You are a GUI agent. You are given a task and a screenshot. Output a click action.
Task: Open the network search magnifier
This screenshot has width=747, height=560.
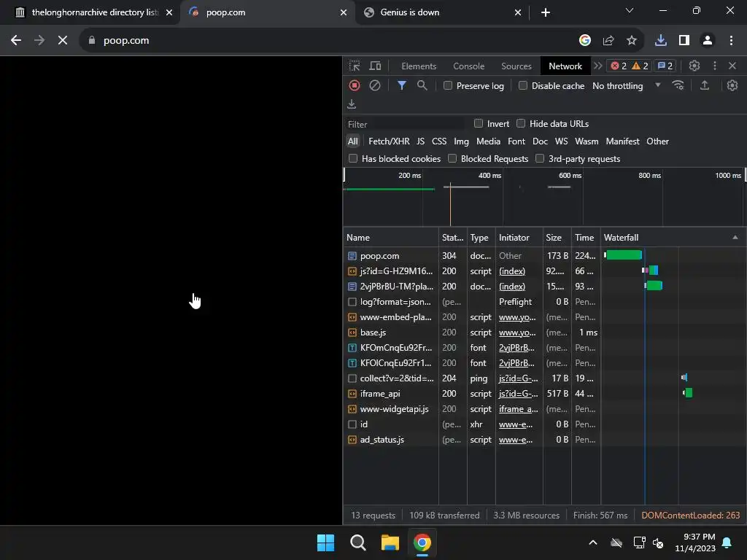click(x=422, y=85)
